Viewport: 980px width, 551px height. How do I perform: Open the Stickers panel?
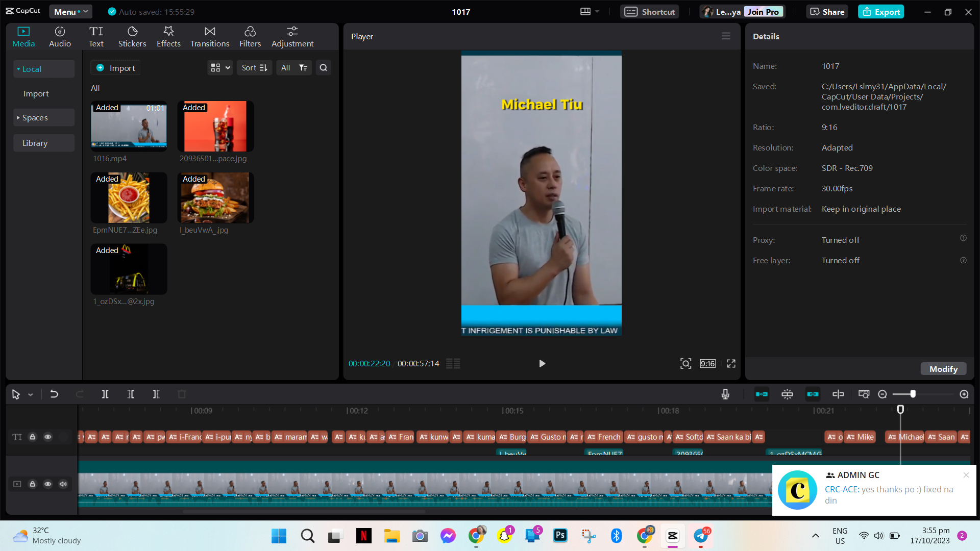pos(132,37)
